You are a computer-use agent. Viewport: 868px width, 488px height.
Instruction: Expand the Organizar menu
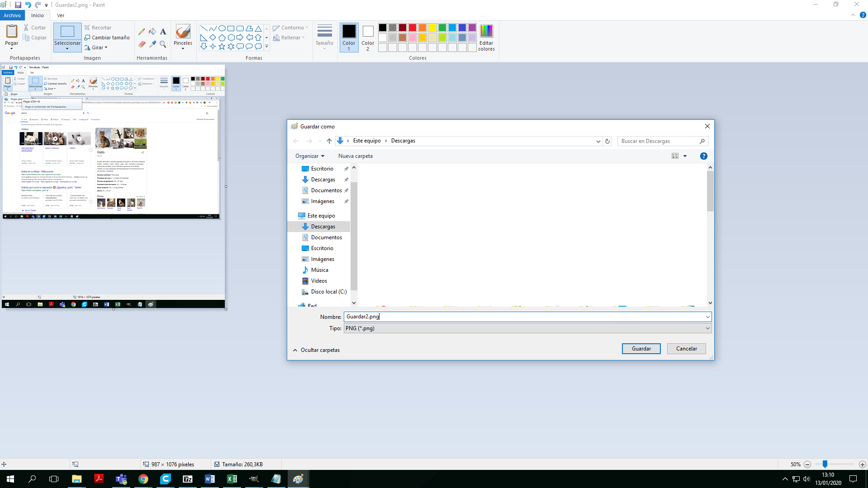[x=310, y=156]
